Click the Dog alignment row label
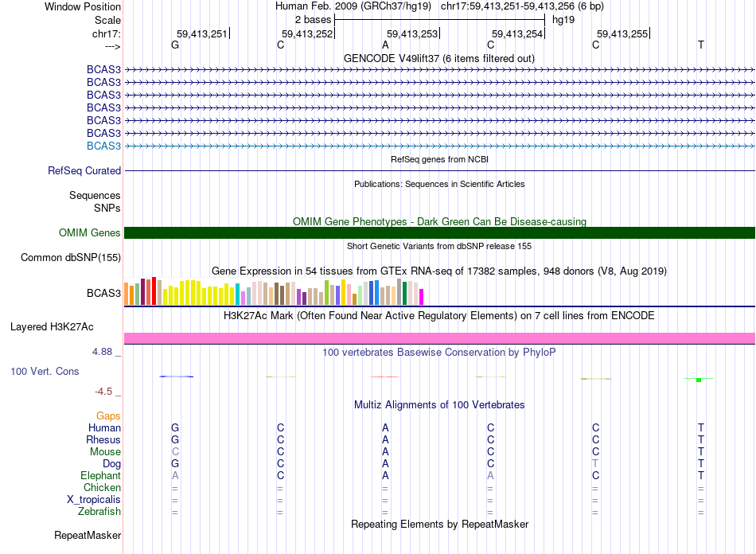Viewport: 756px width, 554px height. [x=111, y=464]
